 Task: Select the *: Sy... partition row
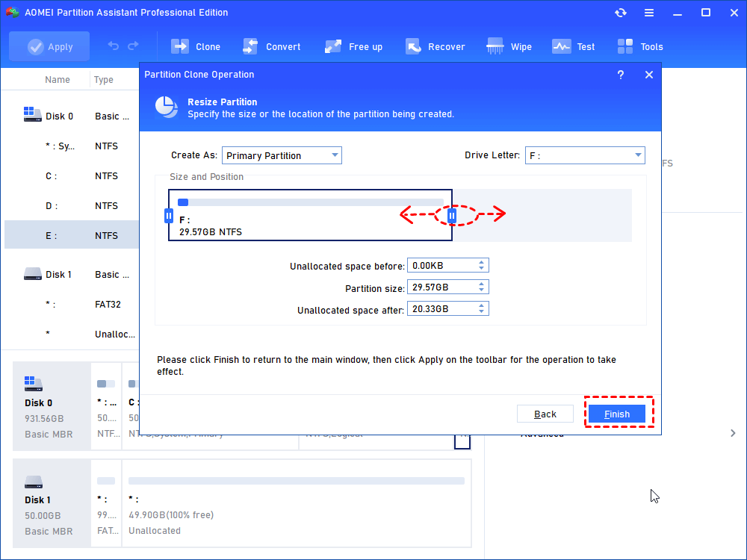click(72, 146)
